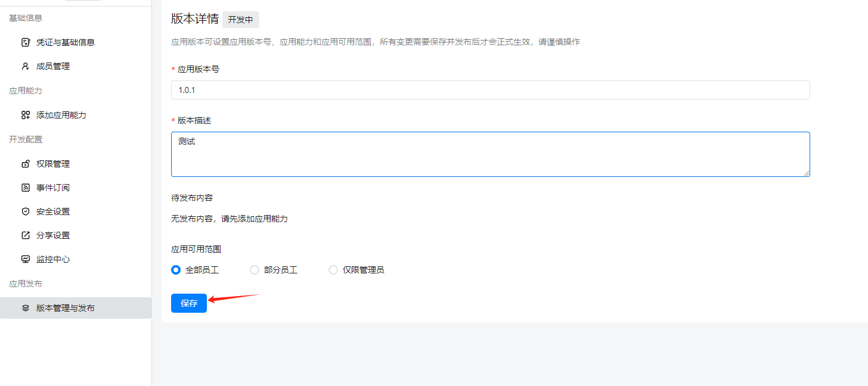Open 成员管理 in the sidebar

click(x=53, y=66)
